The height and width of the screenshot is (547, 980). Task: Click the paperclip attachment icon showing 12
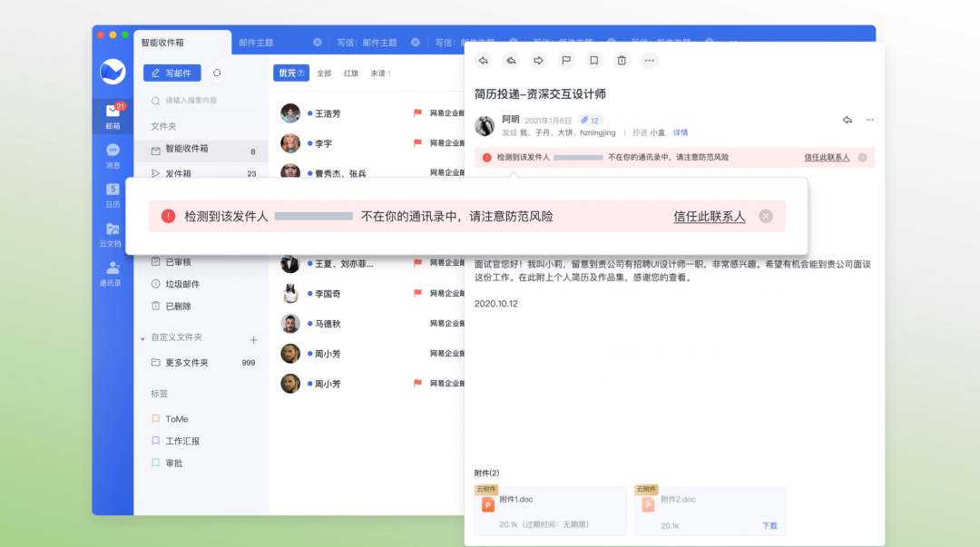tap(591, 119)
